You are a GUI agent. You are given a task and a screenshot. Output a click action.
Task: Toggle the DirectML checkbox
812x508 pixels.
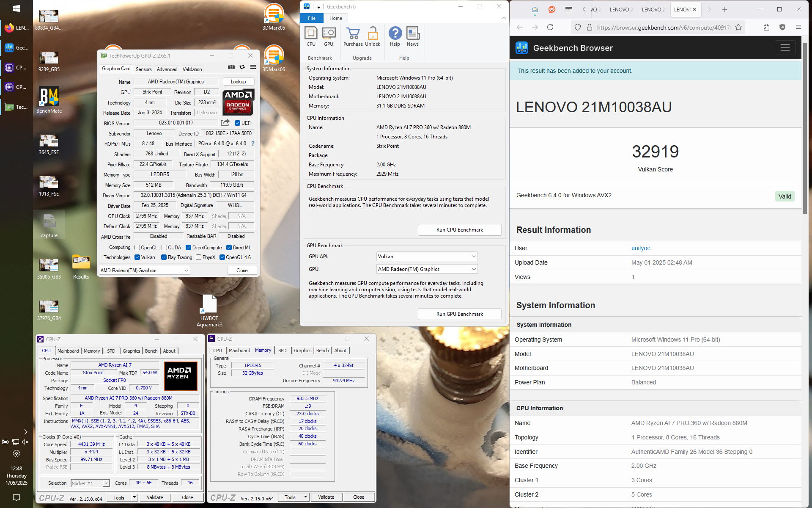229,248
